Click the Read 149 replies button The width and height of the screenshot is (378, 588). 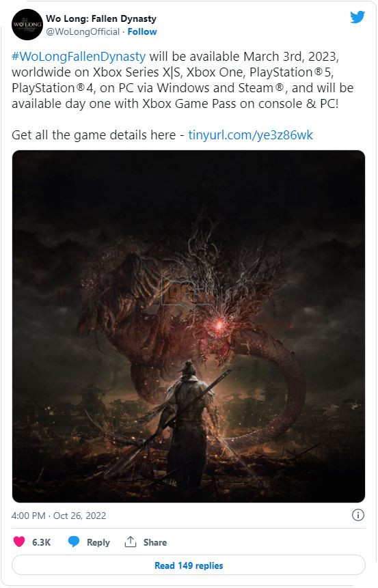coord(189,565)
